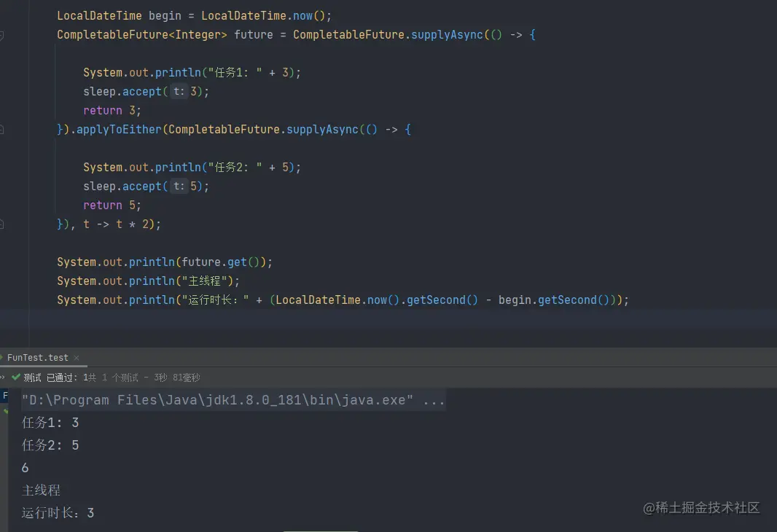The width and height of the screenshot is (777, 532).
Task: Click the 'applyToEither' method call in code
Action: pos(119,130)
